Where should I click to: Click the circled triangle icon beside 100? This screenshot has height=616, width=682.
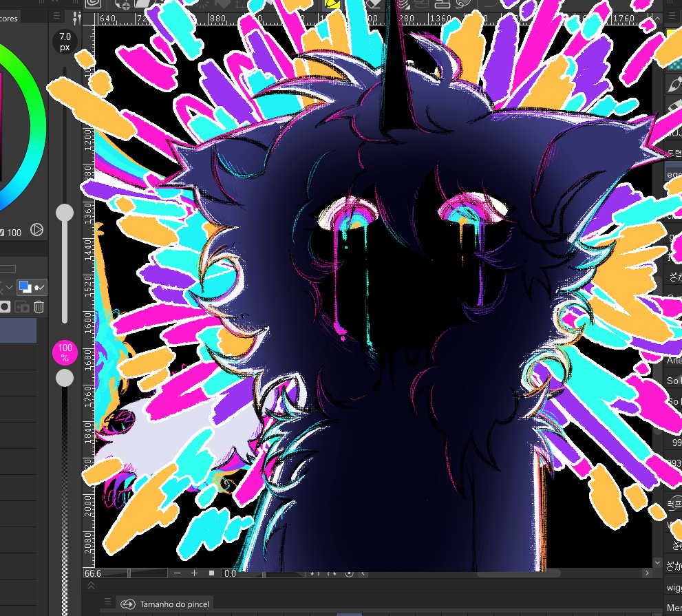(37, 230)
